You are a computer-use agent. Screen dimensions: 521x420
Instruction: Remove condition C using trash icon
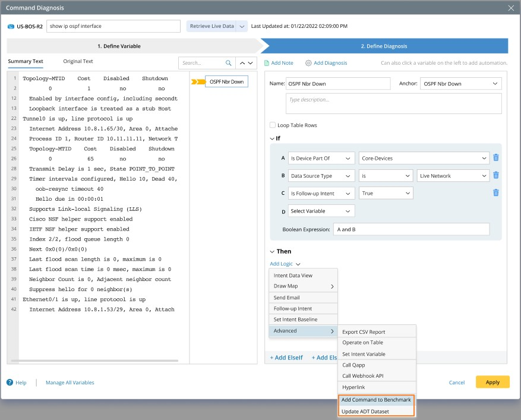(x=496, y=193)
